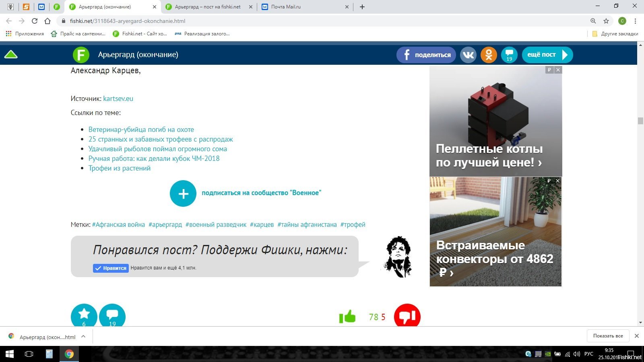Screen dimensions: 644x362
Task: Open the Chrome three-dot menu
Action: point(635,21)
